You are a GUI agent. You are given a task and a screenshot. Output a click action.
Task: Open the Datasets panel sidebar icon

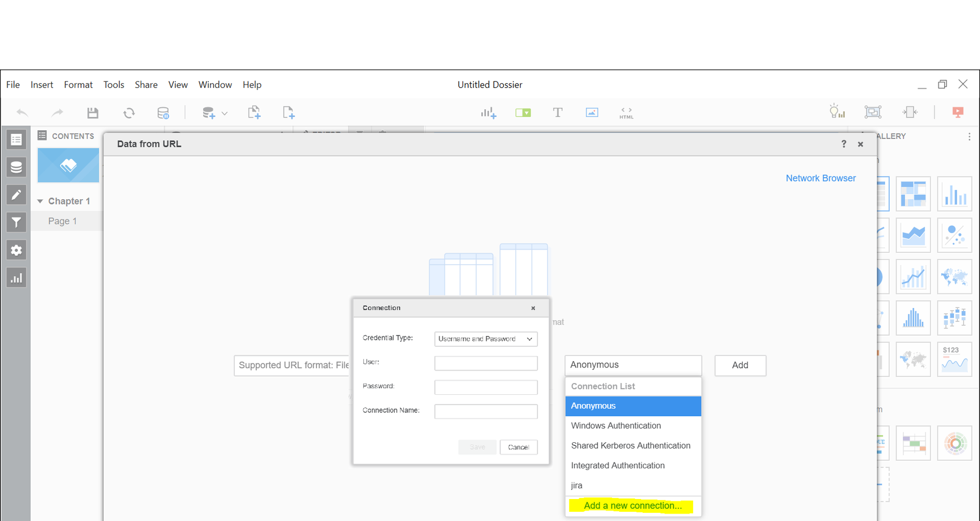click(x=16, y=167)
